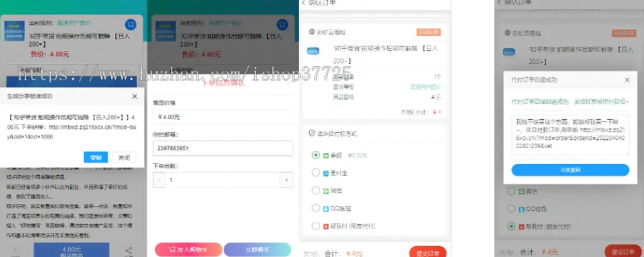Close the 生成分享链接成功 dialog with its X
Viewport: 644px width, 257px height.
[135, 96]
